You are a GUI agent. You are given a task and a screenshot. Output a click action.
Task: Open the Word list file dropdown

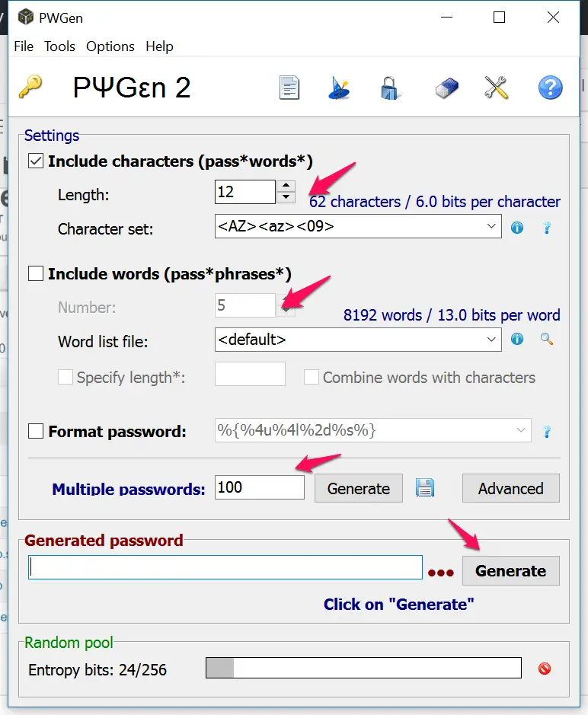point(491,339)
